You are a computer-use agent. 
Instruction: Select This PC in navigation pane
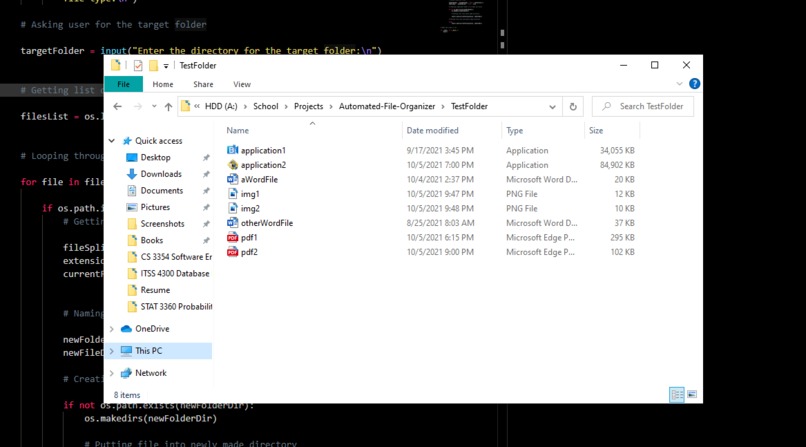159,351
